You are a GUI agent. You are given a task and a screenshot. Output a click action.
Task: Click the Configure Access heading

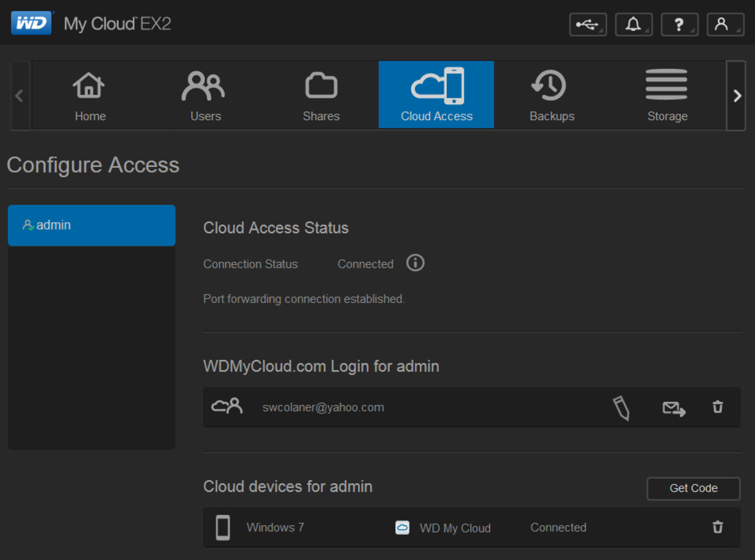pos(93,165)
